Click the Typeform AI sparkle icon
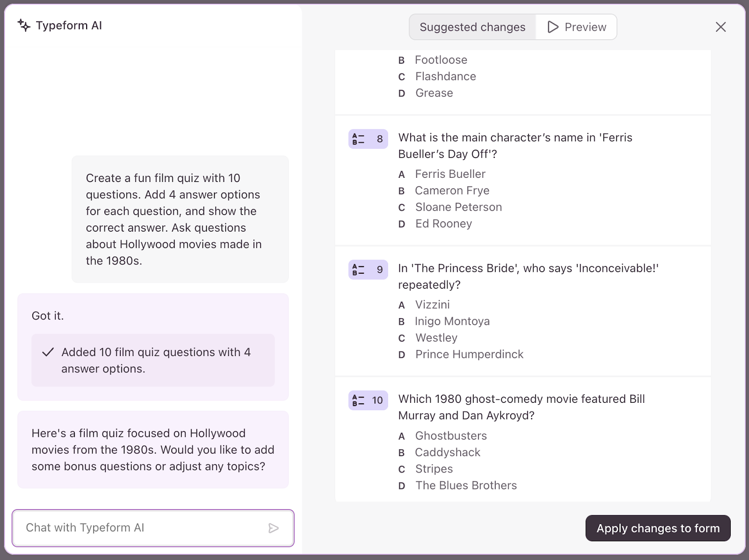749x560 pixels. (24, 25)
